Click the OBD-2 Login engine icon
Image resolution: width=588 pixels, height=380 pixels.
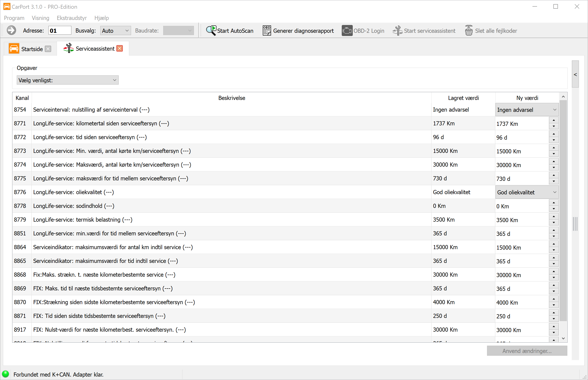click(x=347, y=31)
